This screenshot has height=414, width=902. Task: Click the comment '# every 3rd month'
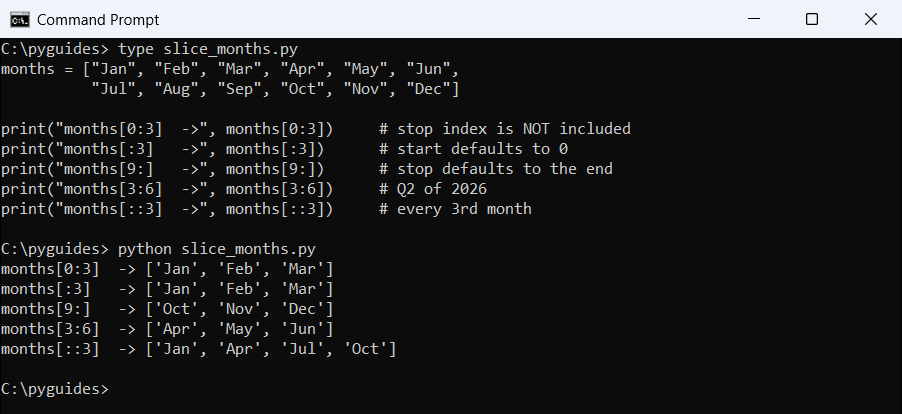tap(456, 209)
